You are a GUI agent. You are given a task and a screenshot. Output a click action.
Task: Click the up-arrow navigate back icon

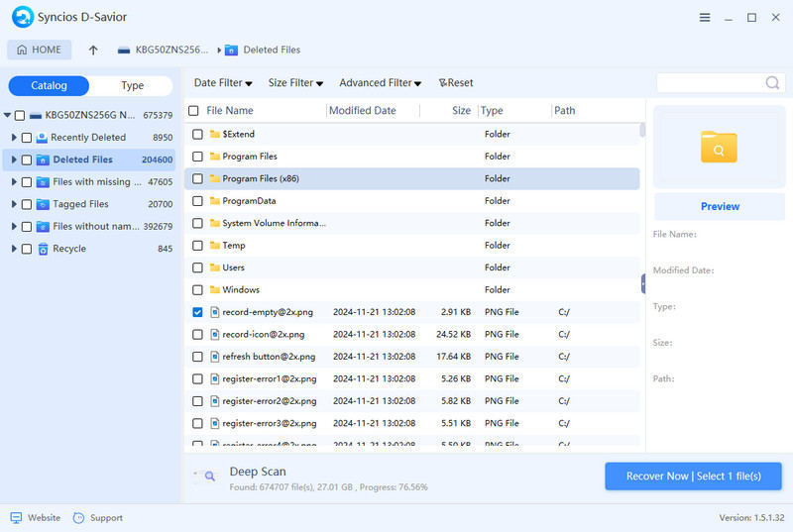[93, 51]
